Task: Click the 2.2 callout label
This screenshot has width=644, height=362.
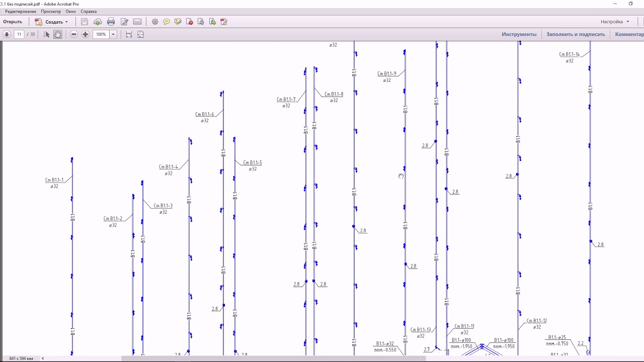Action: [581, 343]
